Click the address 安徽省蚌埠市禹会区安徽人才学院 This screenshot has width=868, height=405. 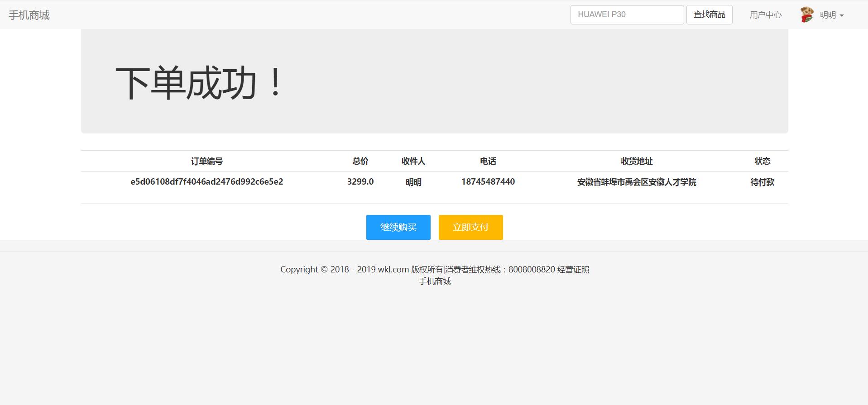pos(637,182)
